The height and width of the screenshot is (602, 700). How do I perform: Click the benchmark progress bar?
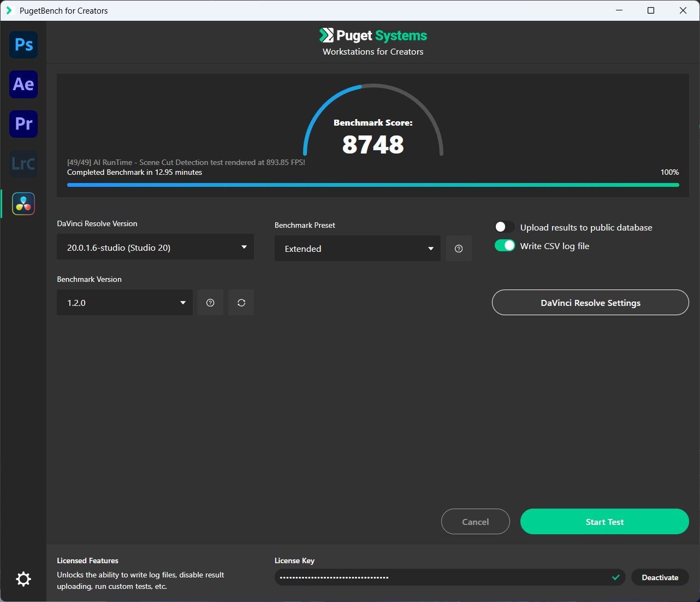click(373, 185)
